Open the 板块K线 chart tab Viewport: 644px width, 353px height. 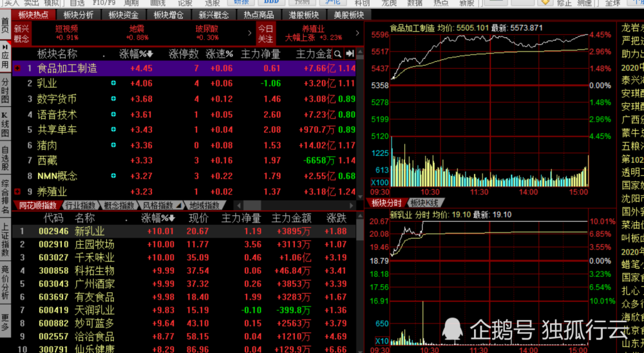(424, 203)
